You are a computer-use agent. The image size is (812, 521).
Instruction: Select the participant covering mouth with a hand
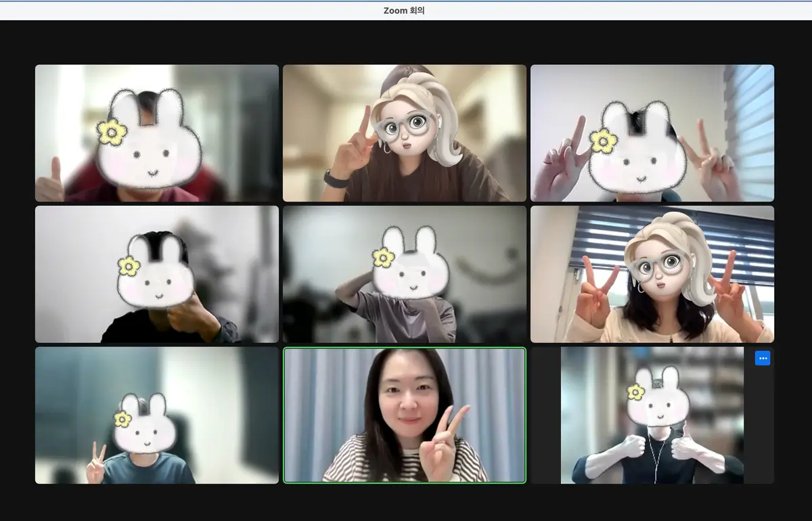tap(157, 275)
